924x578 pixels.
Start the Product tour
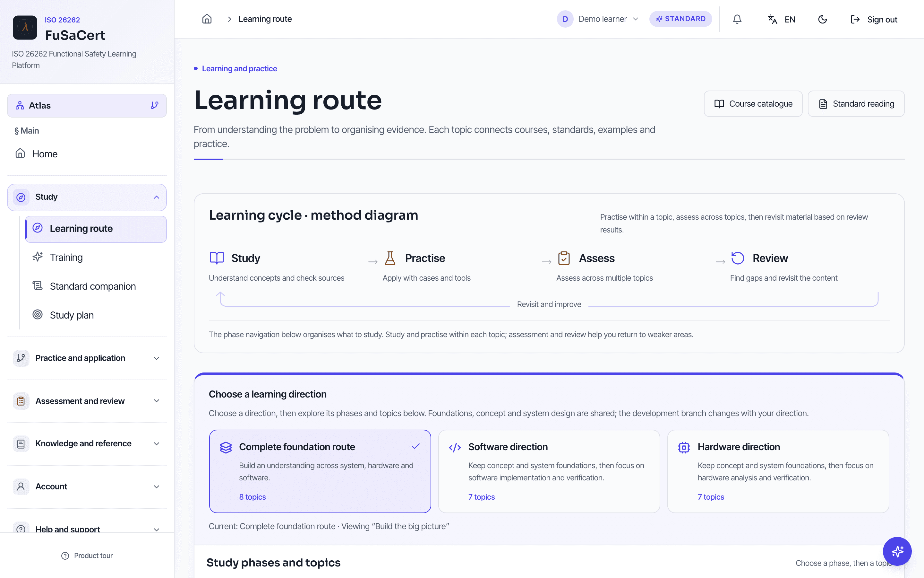pyautogui.click(x=87, y=556)
